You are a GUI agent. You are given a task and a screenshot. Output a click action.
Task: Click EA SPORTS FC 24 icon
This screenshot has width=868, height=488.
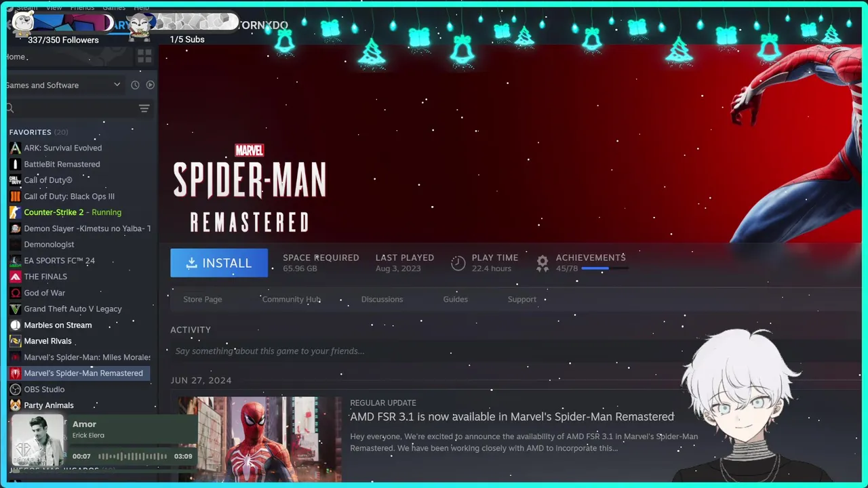pos(15,260)
